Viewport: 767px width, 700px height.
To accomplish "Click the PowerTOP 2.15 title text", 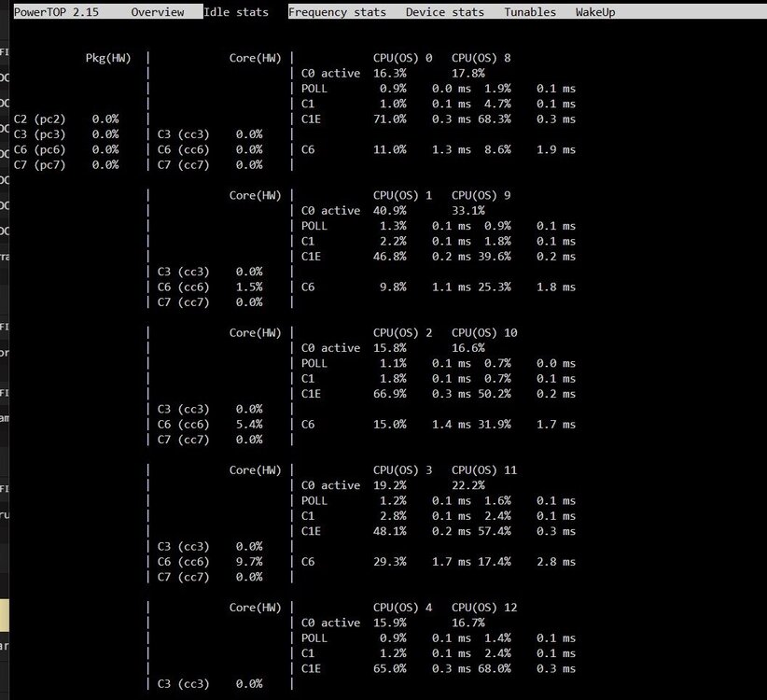I will coord(56,12).
